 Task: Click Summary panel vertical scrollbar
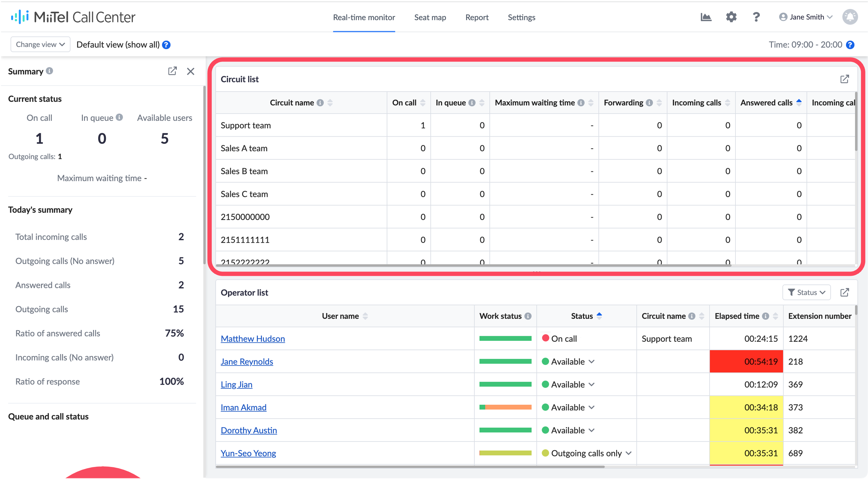tap(204, 175)
